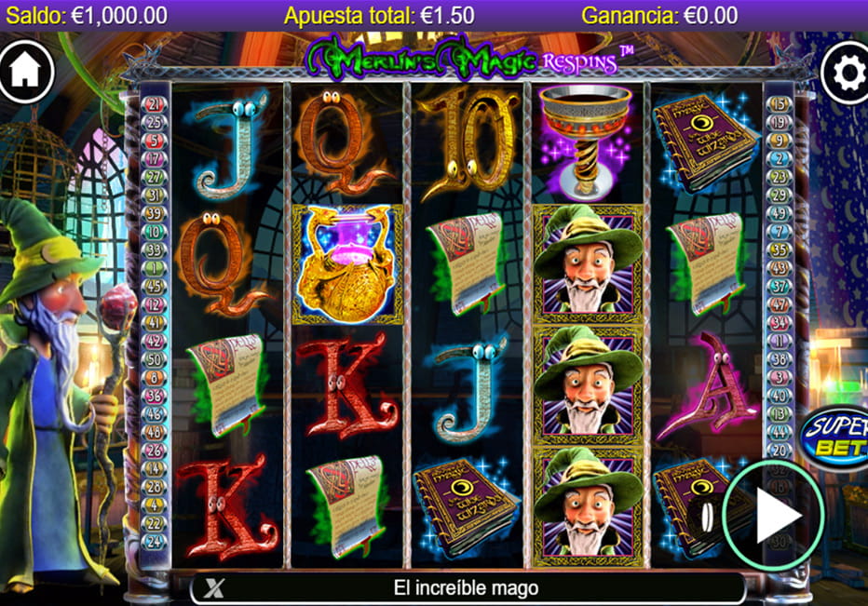Click the Apuesta total bet display
Screen dimensions: 868x606
click(379, 16)
